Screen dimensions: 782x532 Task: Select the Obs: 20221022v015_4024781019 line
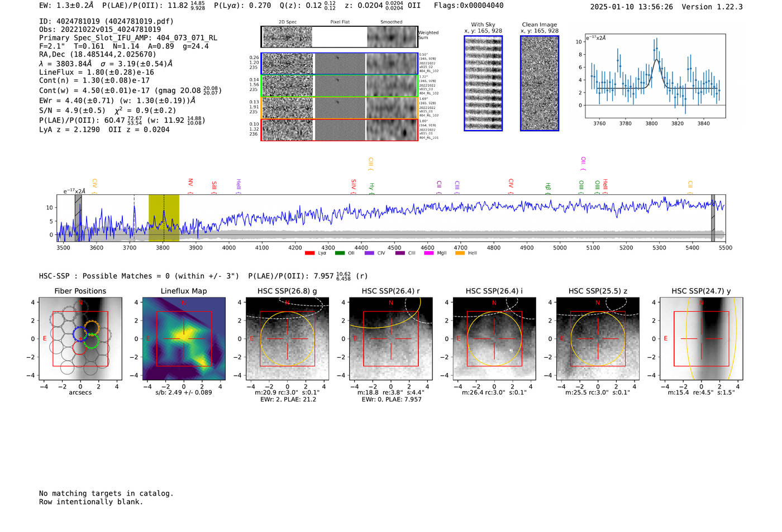(100, 30)
